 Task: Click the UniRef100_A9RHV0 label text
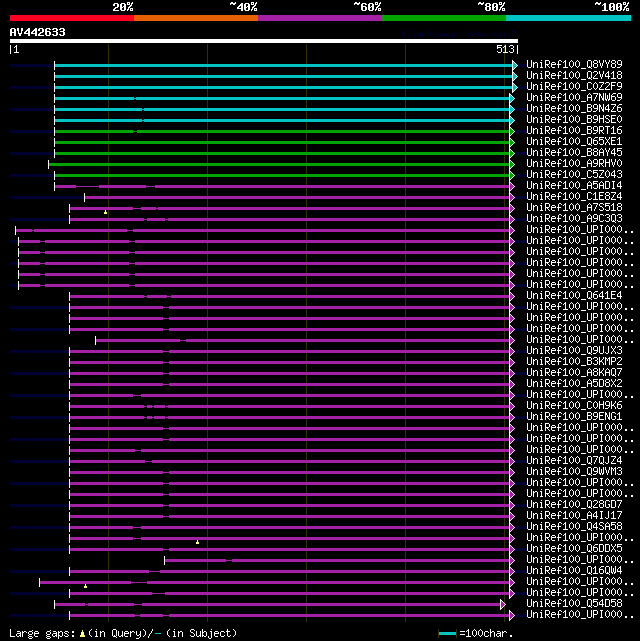[x=574, y=164]
